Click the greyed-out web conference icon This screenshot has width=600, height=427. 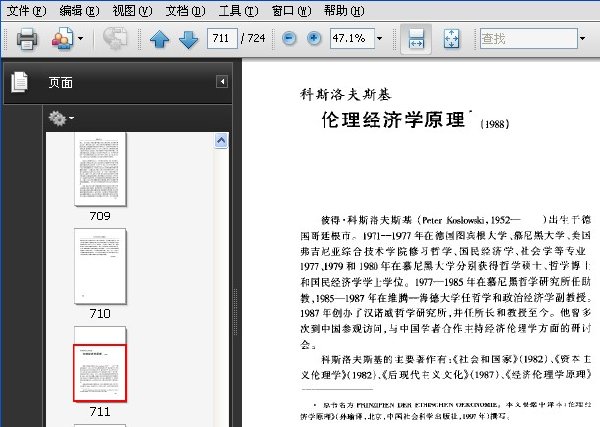115,38
